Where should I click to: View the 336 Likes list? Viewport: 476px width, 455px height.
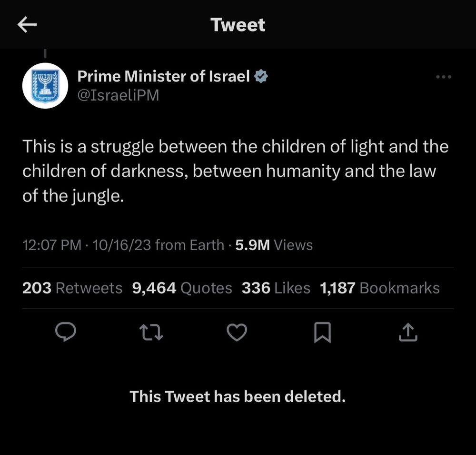pyautogui.click(x=276, y=288)
